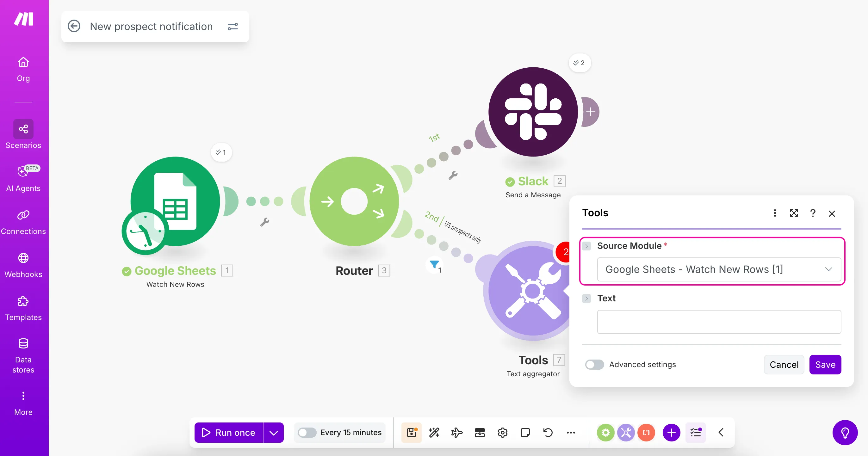Click wrench between Google Sheets and Router

[x=265, y=222]
